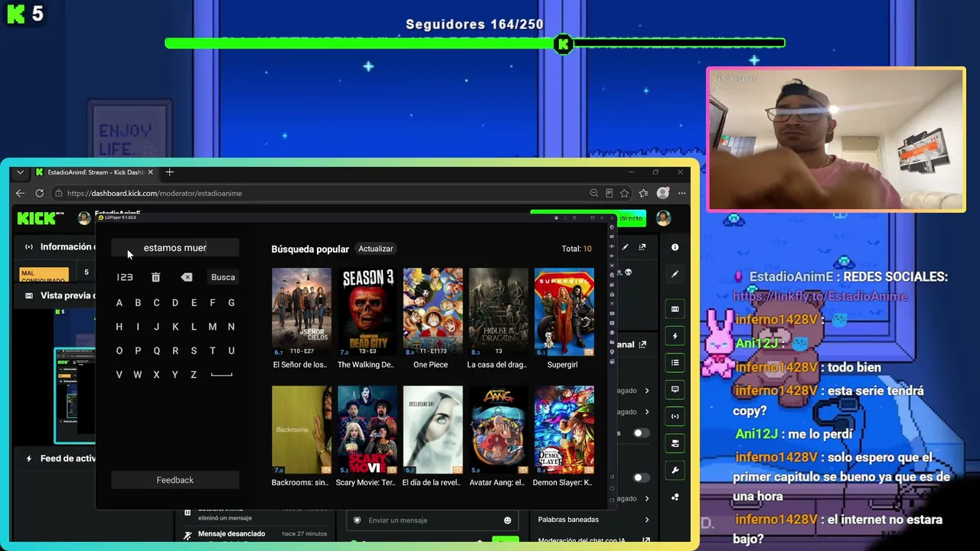The image size is (980, 551).
Task: Open the Avatar Aang poster
Action: point(498,430)
